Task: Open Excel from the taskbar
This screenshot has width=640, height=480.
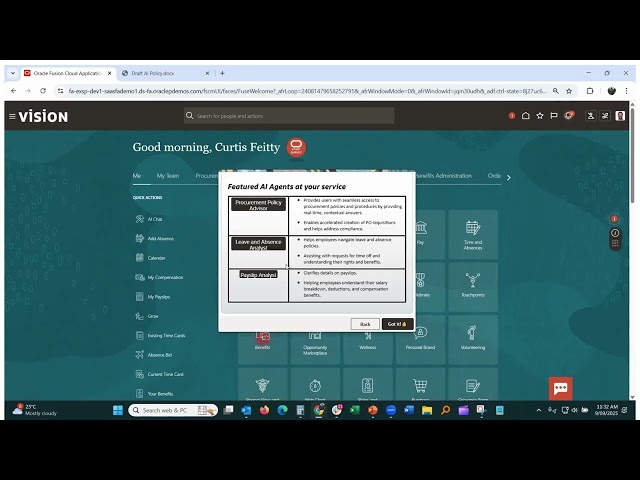Action: point(355,410)
